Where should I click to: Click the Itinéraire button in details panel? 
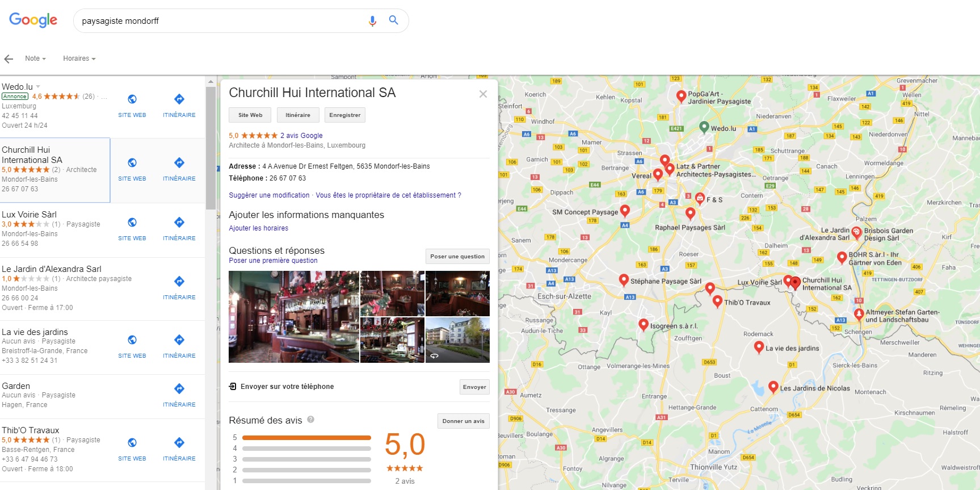[x=298, y=115]
